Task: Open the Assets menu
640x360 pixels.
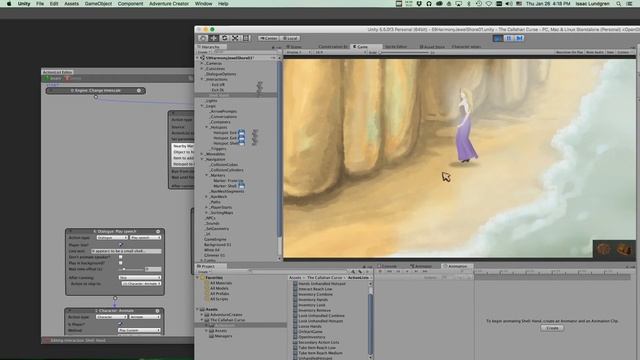Action: point(71,4)
